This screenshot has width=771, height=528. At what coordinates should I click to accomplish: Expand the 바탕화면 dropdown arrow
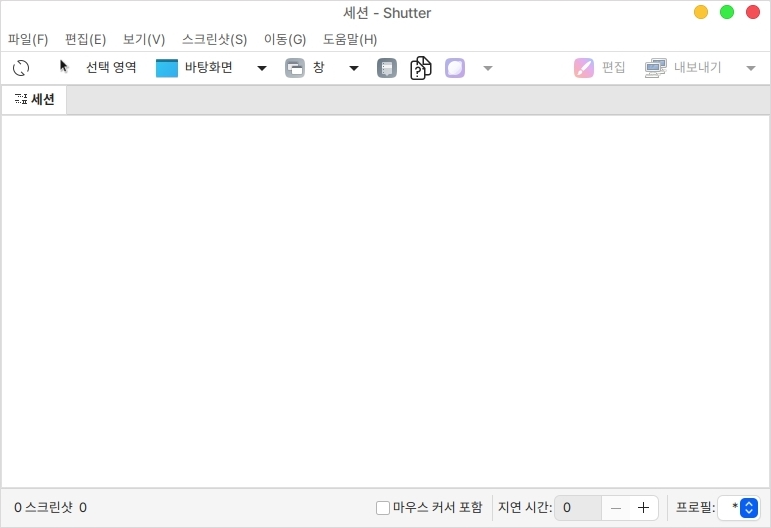click(262, 68)
